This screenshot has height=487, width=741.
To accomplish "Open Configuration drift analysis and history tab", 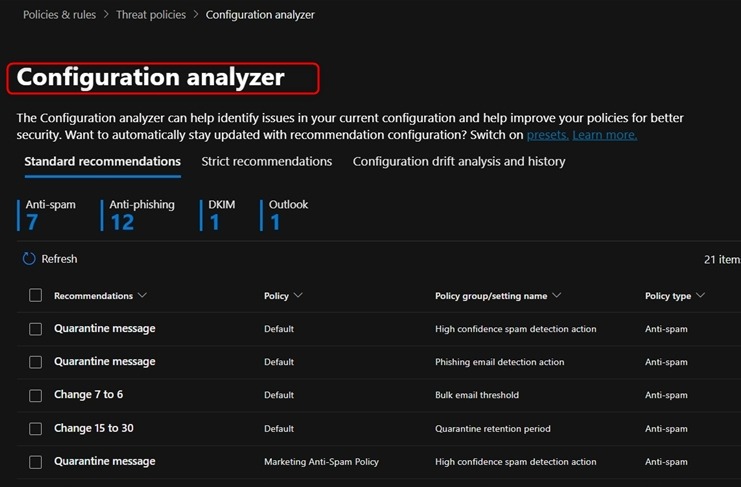I will (x=459, y=161).
